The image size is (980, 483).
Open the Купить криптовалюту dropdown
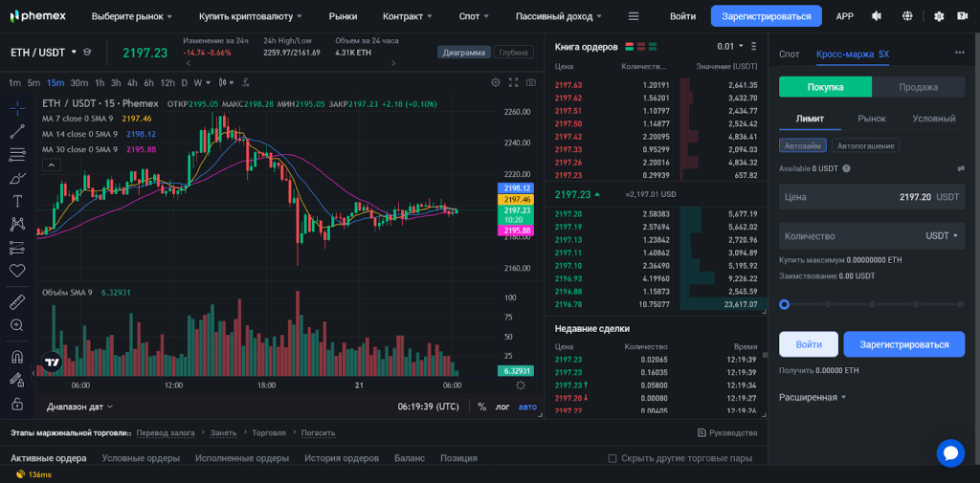point(250,16)
